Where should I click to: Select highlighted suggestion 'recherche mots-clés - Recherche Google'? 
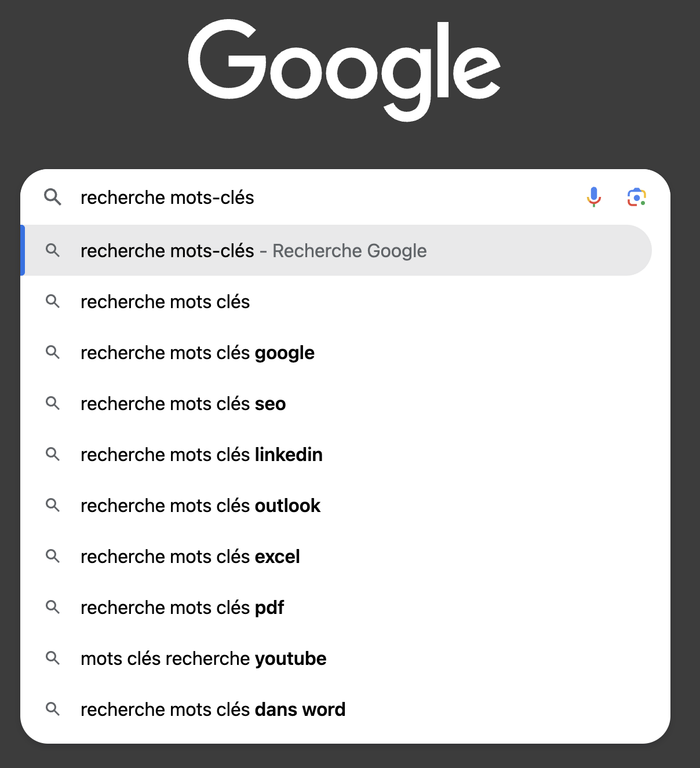click(336, 250)
